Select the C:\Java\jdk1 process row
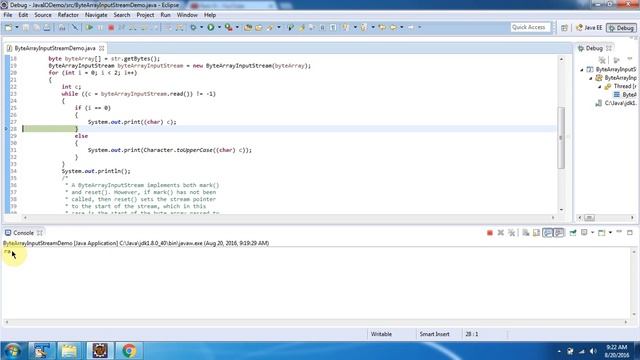This screenshot has width=640, height=360. (x=616, y=103)
